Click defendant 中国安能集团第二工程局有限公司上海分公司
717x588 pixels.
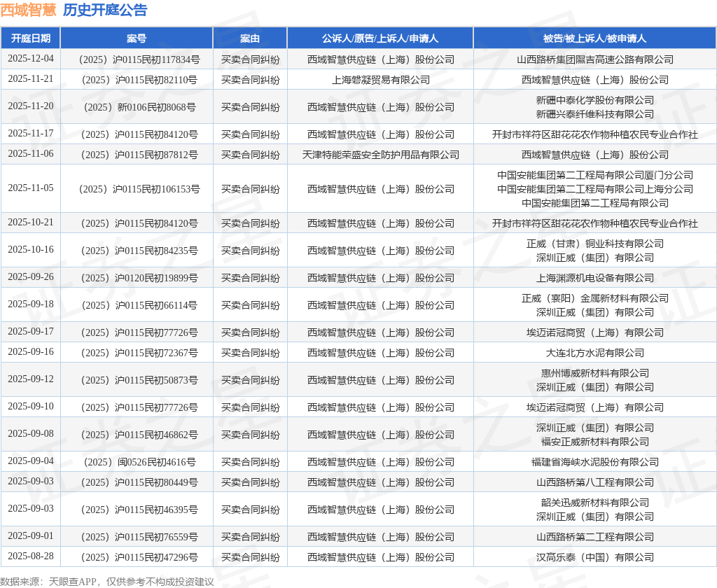point(595,189)
